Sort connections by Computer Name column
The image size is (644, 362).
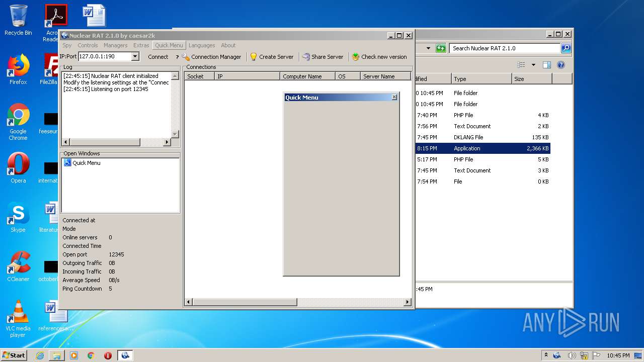(x=307, y=76)
